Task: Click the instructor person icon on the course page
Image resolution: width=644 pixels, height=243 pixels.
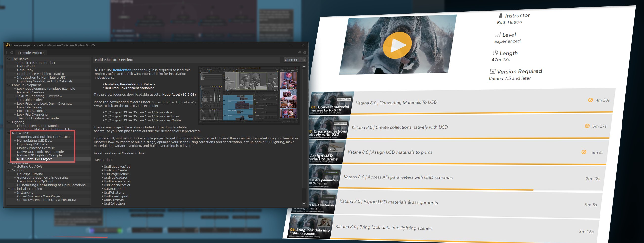Action: (501, 16)
